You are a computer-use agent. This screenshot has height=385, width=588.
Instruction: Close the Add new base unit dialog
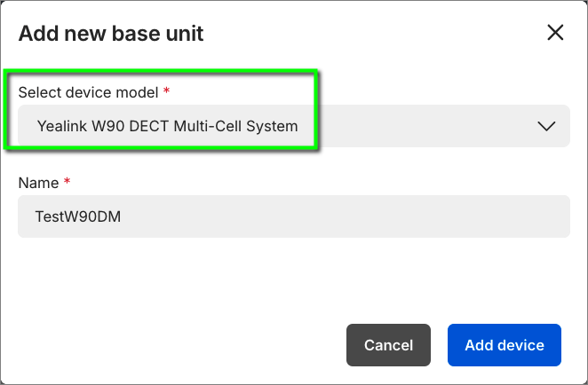[555, 33]
